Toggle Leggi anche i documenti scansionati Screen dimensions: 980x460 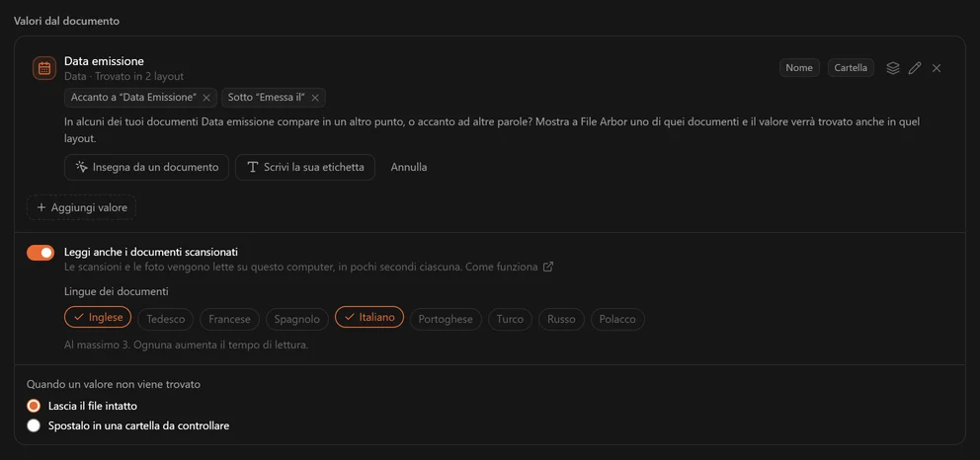point(41,253)
